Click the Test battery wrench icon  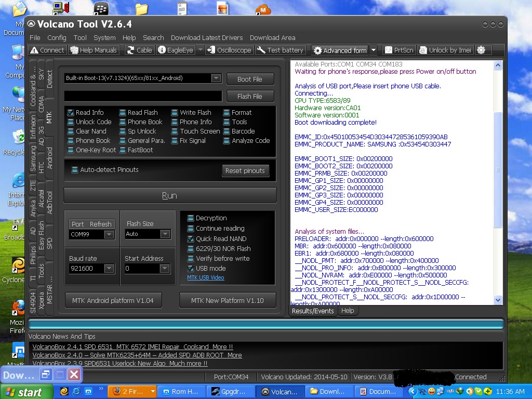click(261, 50)
